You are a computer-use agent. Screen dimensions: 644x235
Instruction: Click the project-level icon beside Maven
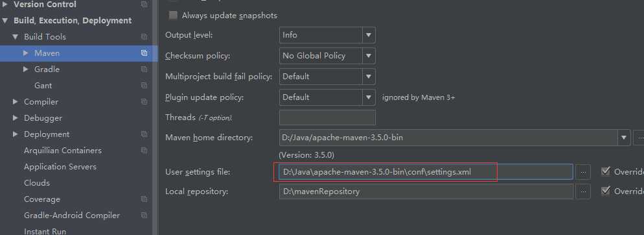pyautogui.click(x=144, y=53)
